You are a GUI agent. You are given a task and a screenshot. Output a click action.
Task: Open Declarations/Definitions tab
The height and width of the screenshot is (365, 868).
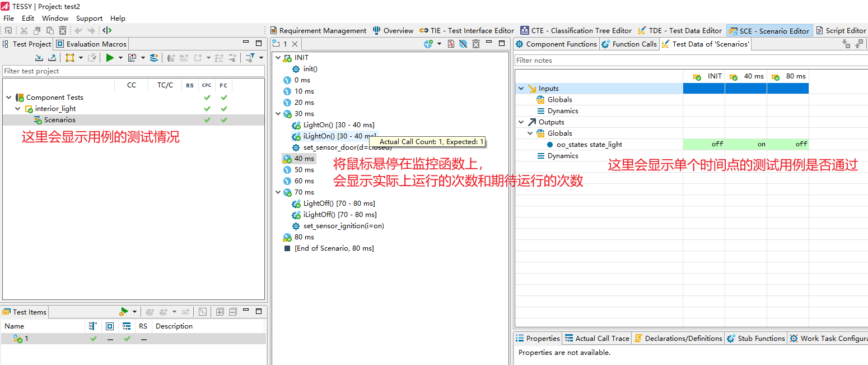tap(678, 338)
